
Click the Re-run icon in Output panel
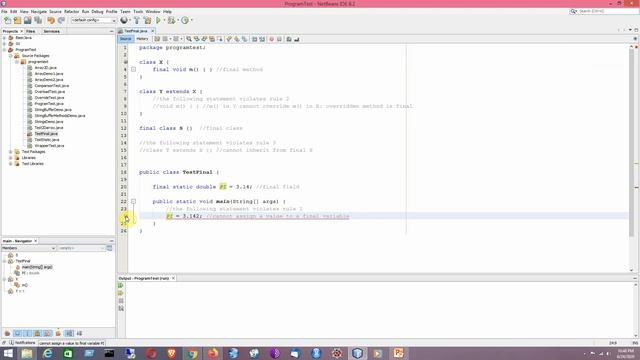[x=121, y=285]
